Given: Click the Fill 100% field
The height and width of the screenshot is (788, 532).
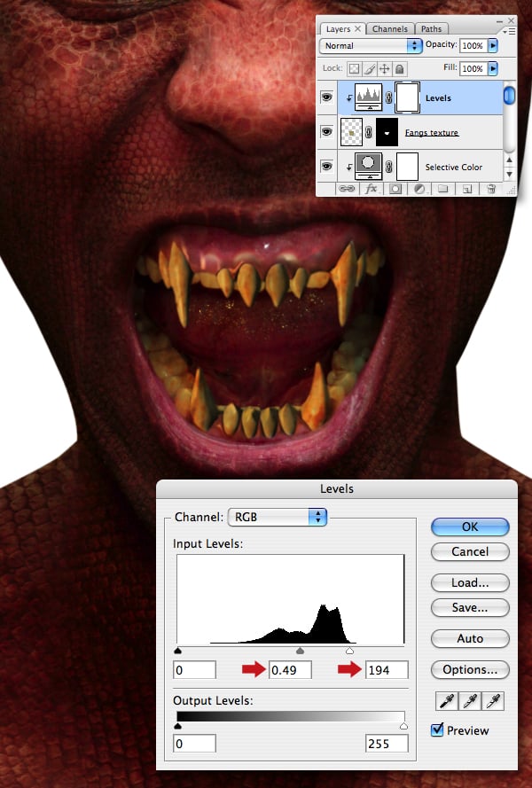Looking at the screenshot, I should click(473, 68).
